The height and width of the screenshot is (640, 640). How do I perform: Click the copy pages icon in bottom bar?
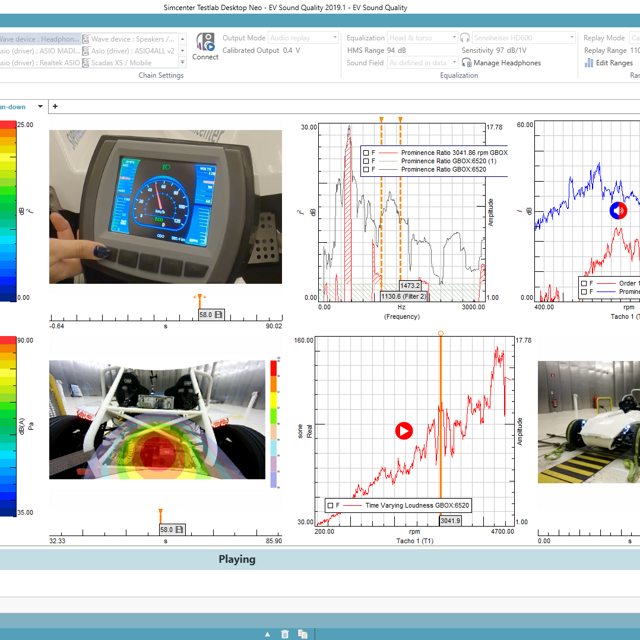click(302, 634)
